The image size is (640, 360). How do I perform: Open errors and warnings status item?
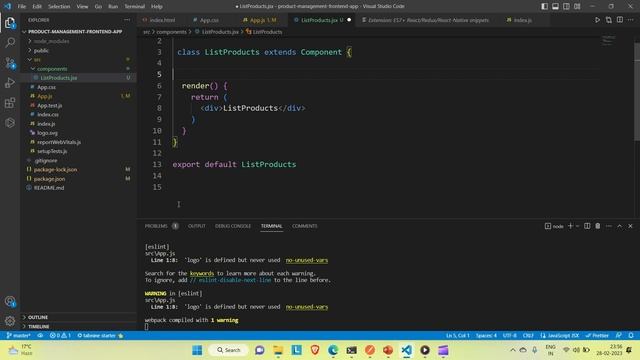(60, 336)
